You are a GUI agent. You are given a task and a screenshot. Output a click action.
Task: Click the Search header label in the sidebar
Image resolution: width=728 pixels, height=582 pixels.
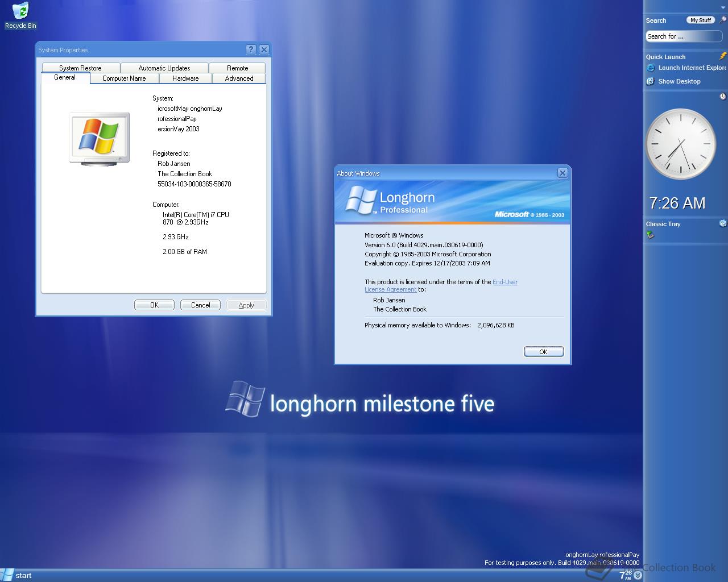pos(656,20)
